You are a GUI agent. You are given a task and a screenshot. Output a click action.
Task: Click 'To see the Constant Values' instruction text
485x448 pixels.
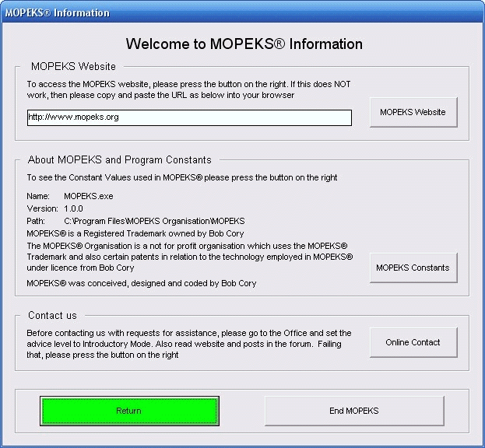(x=182, y=177)
